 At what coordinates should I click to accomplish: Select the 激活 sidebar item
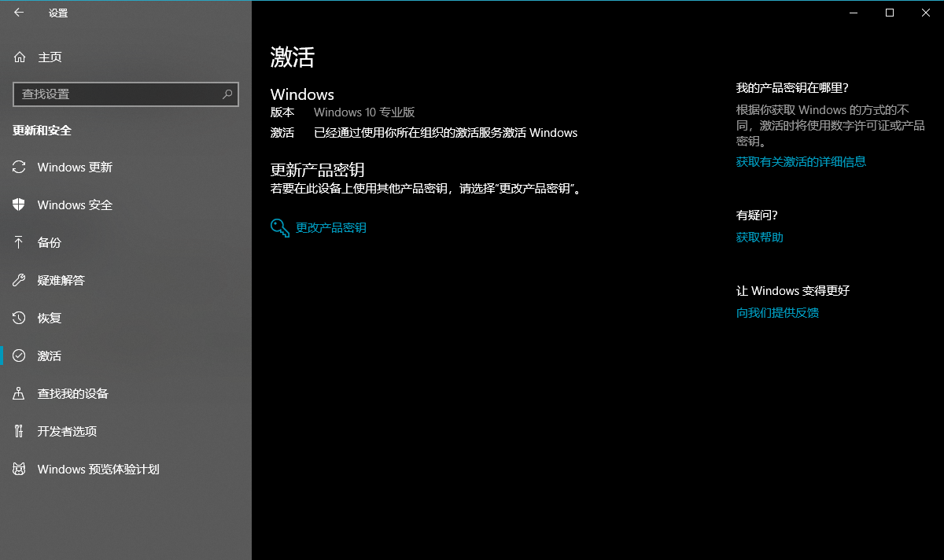pos(126,356)
